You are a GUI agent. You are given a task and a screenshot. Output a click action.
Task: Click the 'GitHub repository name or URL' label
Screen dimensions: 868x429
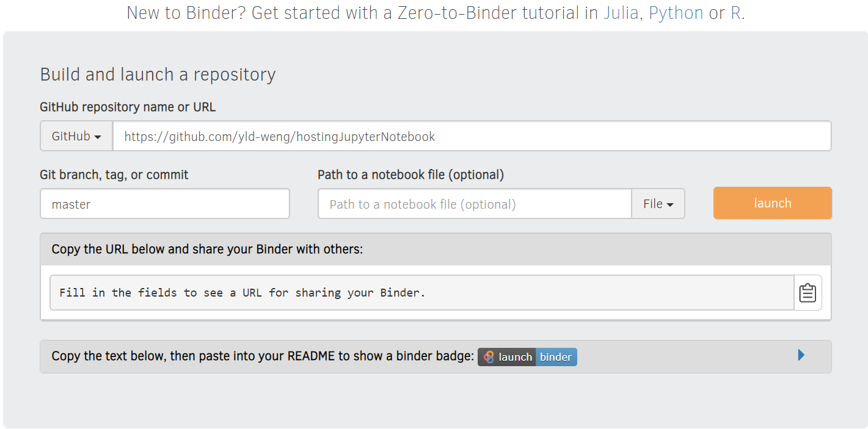[128, 107]
